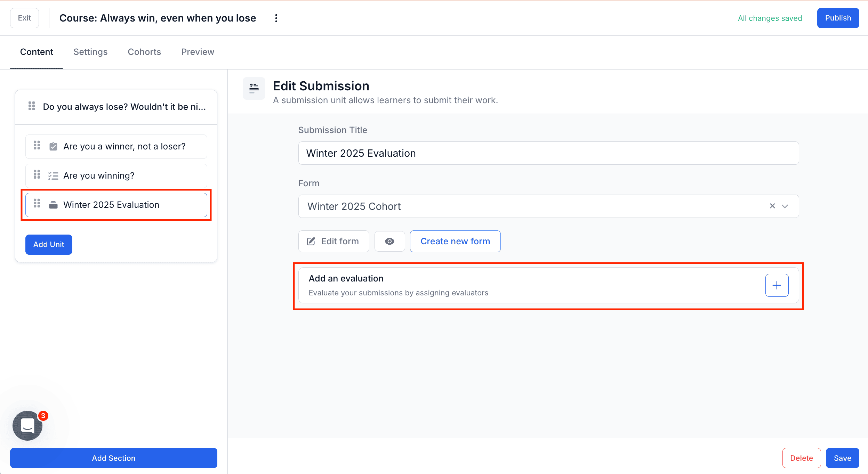Switch to the Cohorts tab
Viewport: 868px width, 474px height.
click(x=144, y=52)
